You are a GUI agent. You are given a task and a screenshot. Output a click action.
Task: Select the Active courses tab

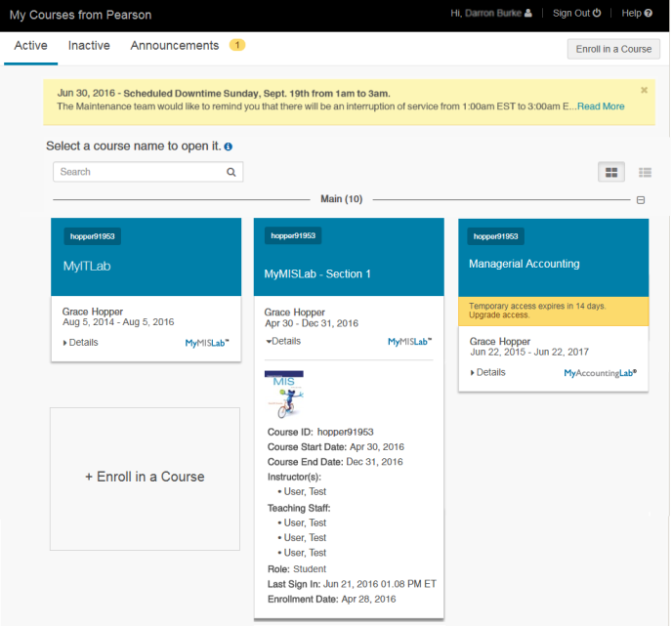[31, 46]
